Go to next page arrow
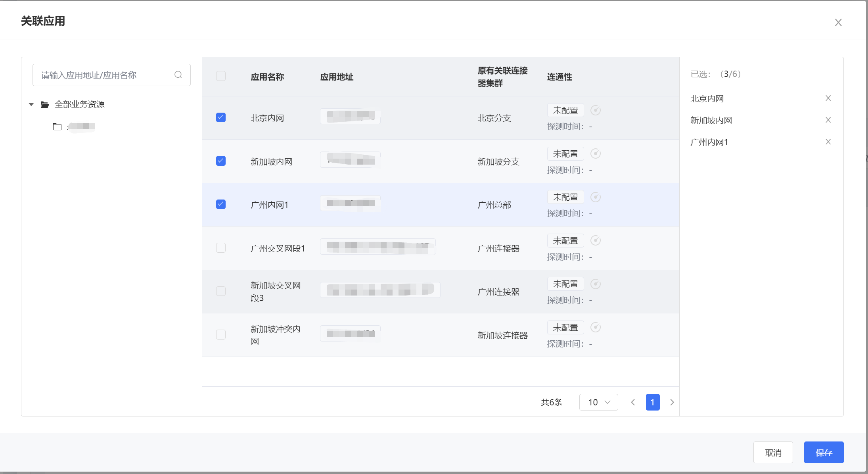 click(672, 402)
